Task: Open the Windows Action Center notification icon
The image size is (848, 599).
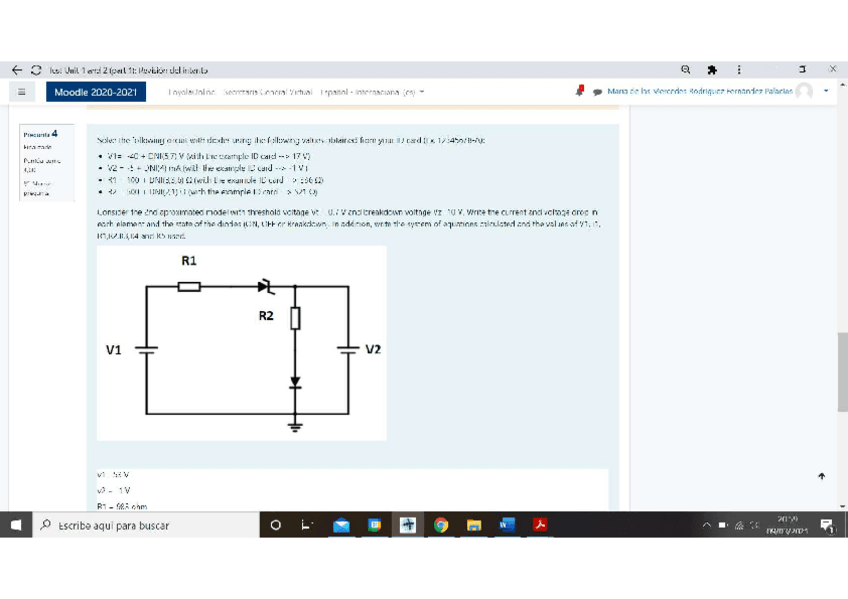Action: (827, 525)
